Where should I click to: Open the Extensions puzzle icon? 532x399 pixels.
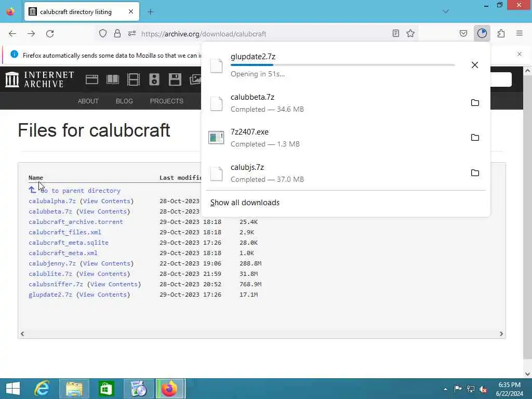tap(501, 33)
